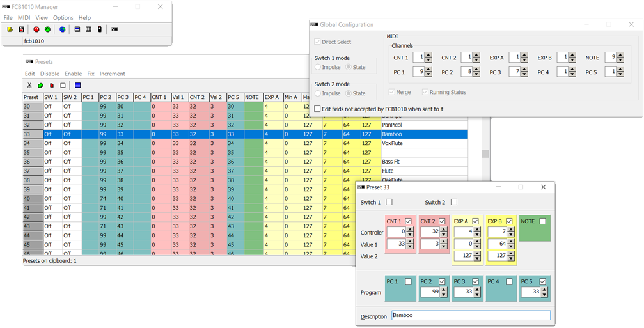Decrease PC 2 channel in Global Configuration
This screenshot has width=644, height=328.
(476, 74)
